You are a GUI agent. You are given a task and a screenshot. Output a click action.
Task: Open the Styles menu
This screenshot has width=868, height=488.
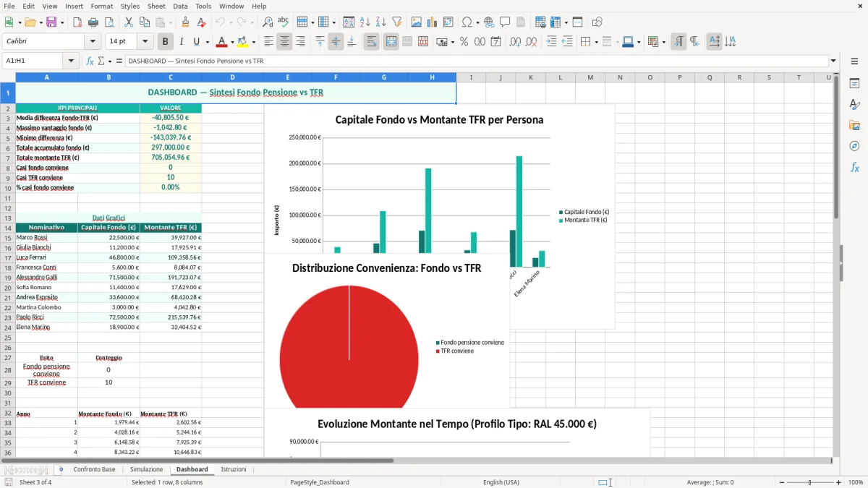point(130,6)
